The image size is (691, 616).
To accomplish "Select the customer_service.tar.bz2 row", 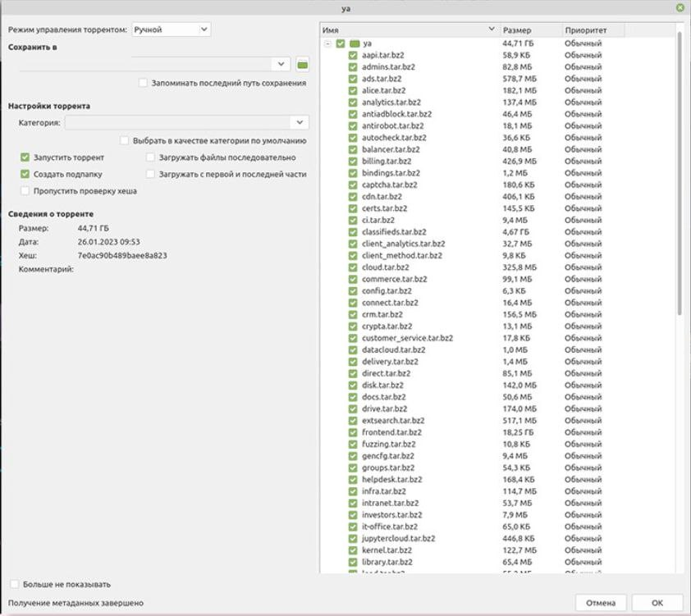I will [x=497, y=338].
